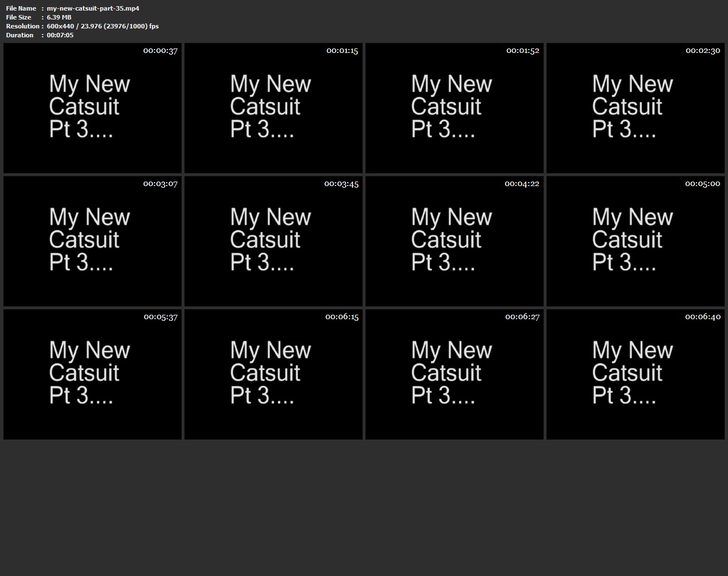Click the Resolution label
The width and height of the screenshot is (728, 576).
click(x=23, y=26)
